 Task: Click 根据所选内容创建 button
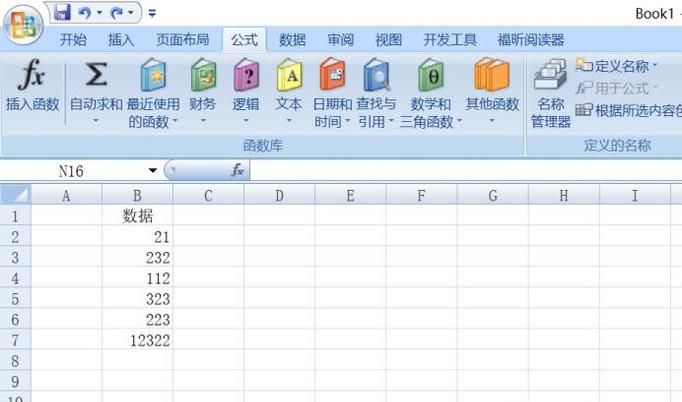[629, 111]
